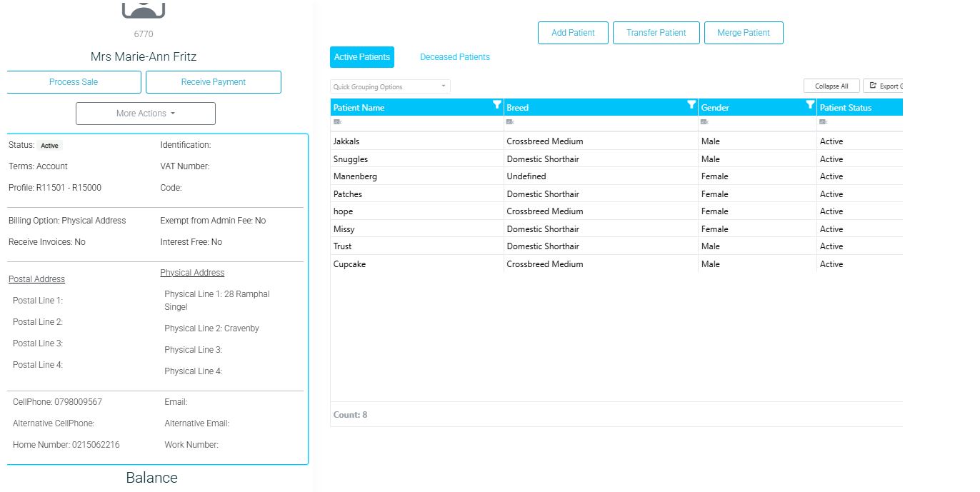This screenshot has width=980, height=492.
Task: Switch to the Active Patients tab
Action: [362, 57]
